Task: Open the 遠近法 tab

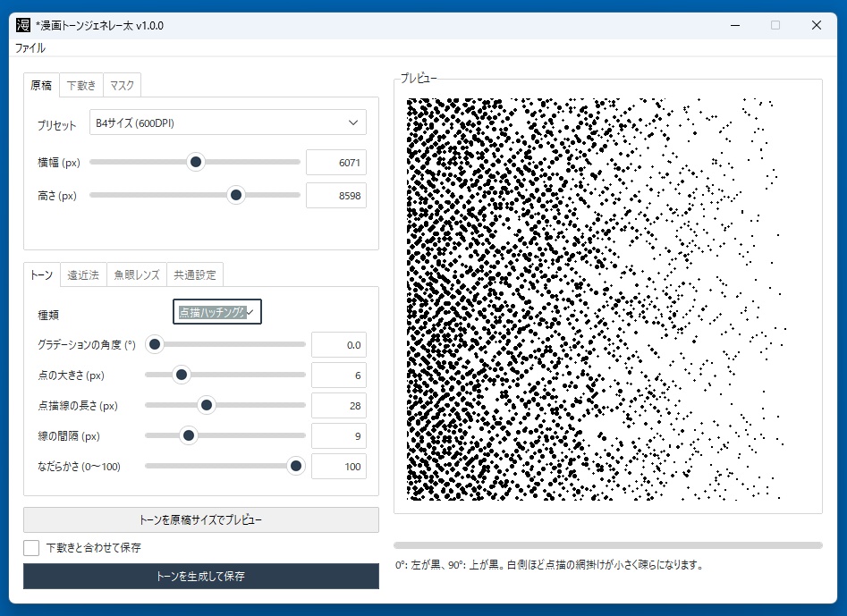Action: [83, 274]
